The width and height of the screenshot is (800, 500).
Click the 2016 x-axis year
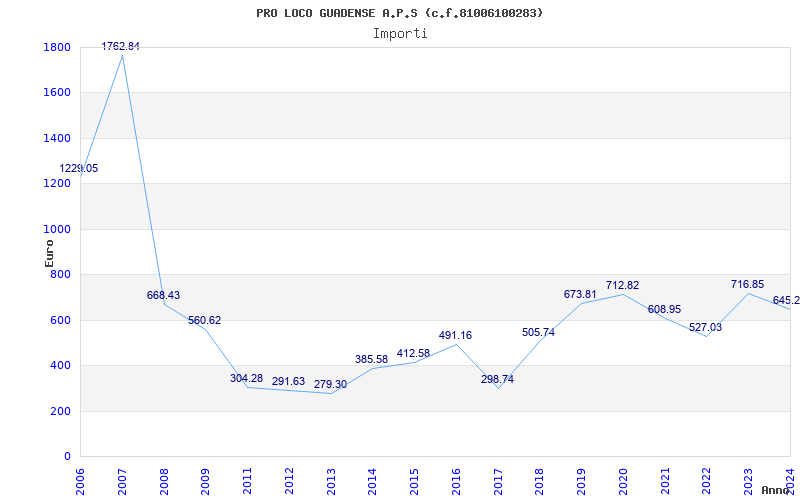(x=456, y=481)
